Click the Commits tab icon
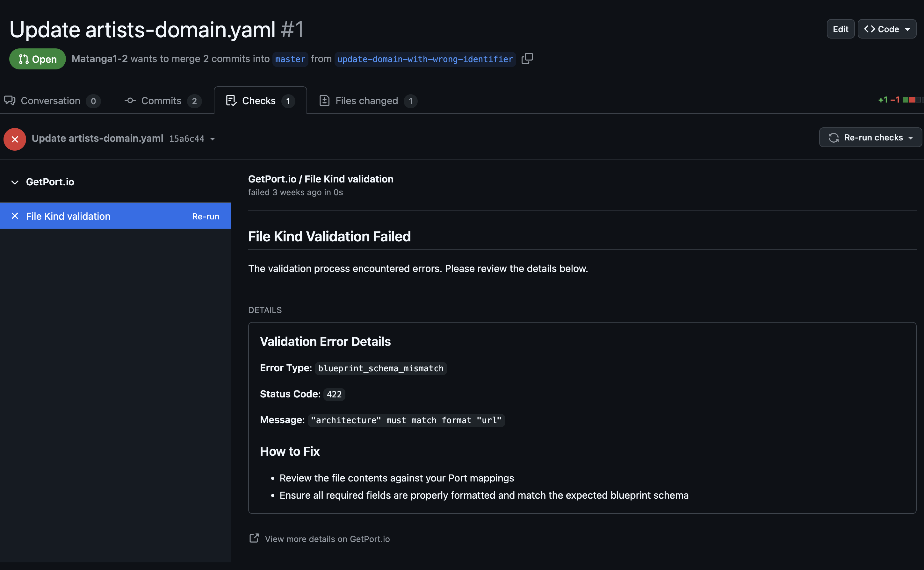This screenshot has height=570, width=924. pos(130,100)
